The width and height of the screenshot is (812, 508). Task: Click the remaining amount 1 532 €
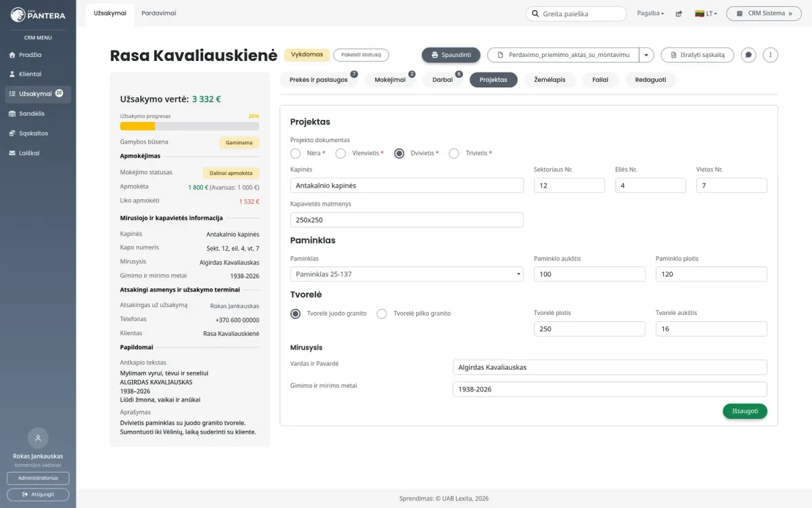pos(249,202)
